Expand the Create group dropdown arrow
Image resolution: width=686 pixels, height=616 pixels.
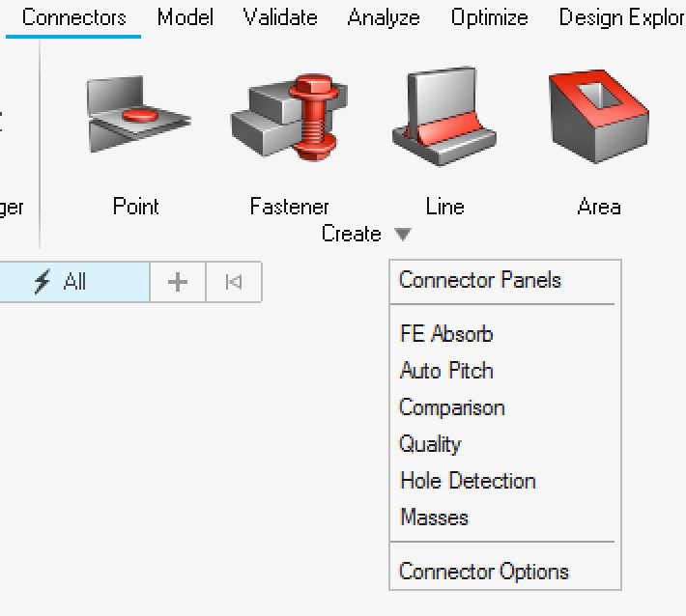[403, 234]
